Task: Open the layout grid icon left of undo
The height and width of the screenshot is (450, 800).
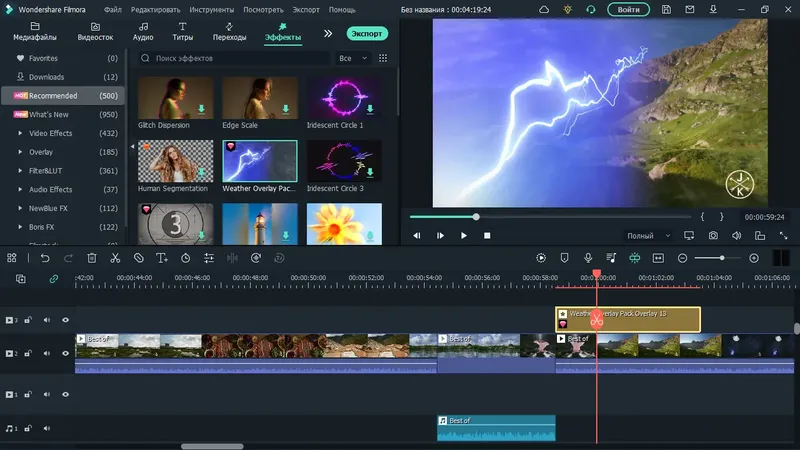Action: point(12,258)
